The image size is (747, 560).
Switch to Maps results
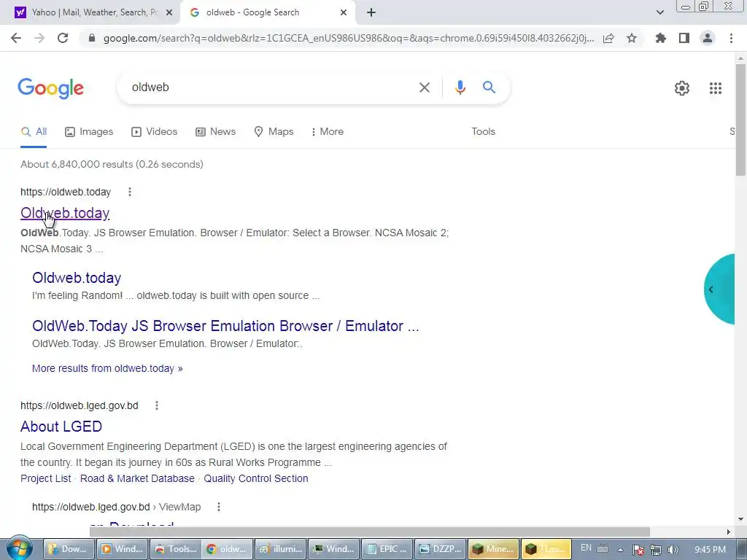274,132
